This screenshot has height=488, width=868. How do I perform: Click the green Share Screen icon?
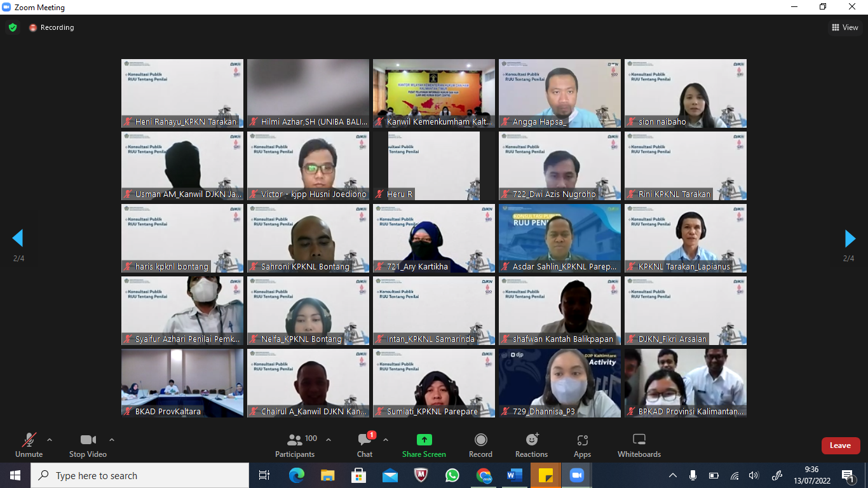[424, 440]
